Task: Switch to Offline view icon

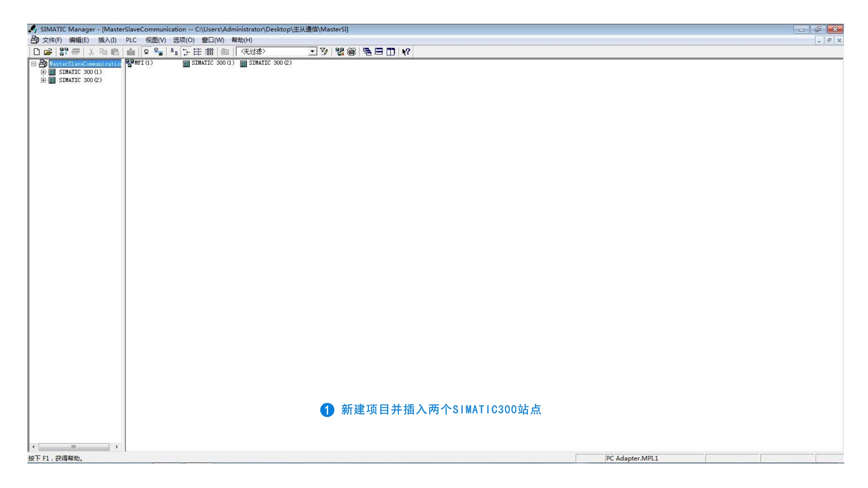Action: [x=146, y=52]
